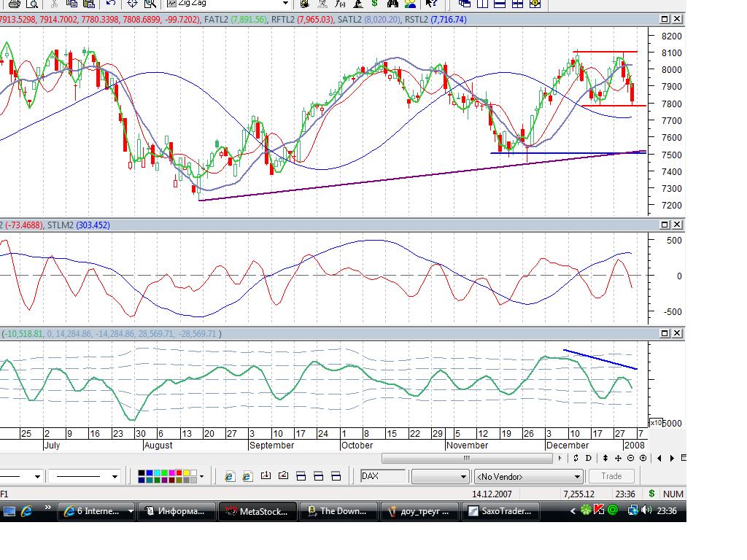Click the Print icon in the toolbar
Screen dimensions: 747x560
(x=15, y=4)
